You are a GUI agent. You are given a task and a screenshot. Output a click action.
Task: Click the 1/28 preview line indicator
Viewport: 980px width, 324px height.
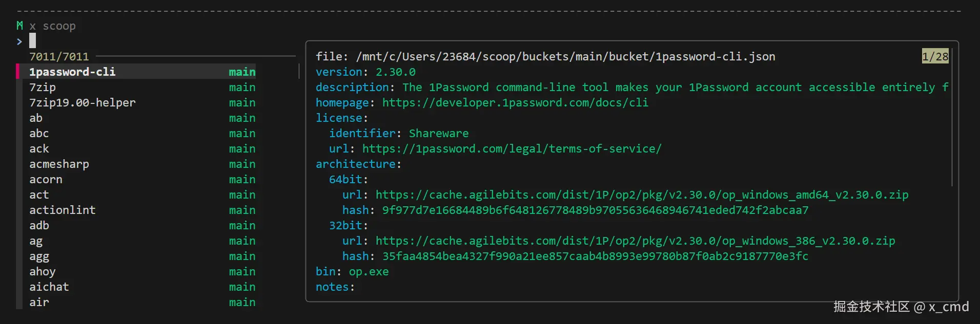[x=935, y=56]
